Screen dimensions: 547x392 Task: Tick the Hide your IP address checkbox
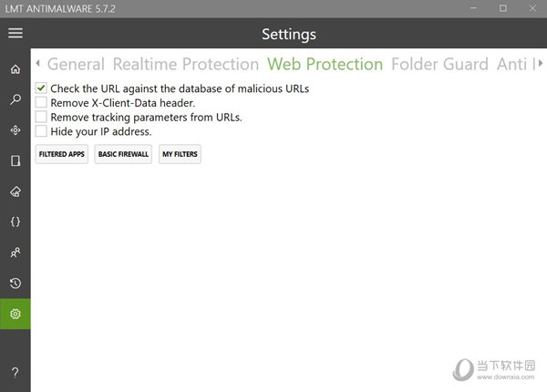click(x=41, y=130)
